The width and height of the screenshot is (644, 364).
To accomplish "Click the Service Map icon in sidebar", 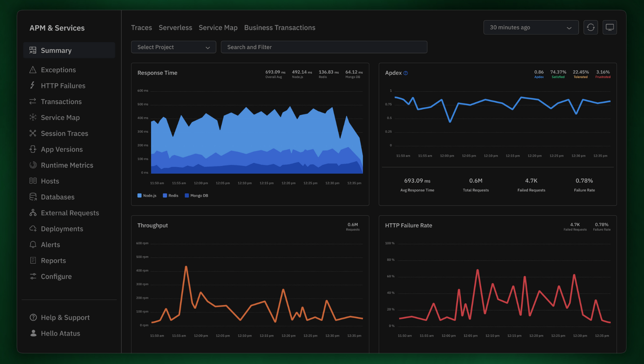I will point(33,117).
